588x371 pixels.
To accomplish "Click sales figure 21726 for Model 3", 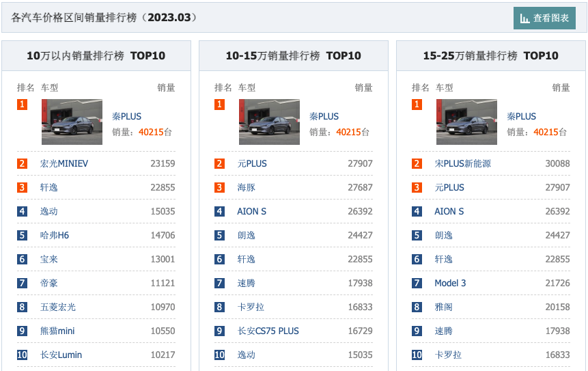I will tap(558, 284).
